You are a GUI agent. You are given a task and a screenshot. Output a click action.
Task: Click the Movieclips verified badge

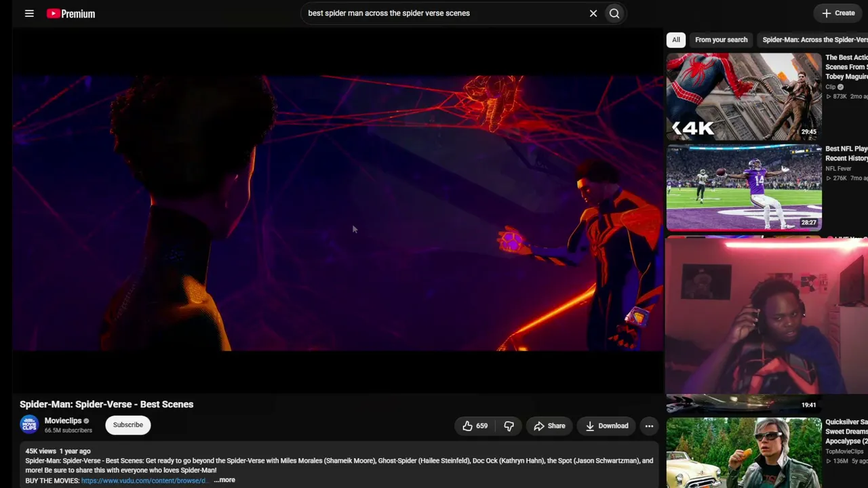pos(86,421)
